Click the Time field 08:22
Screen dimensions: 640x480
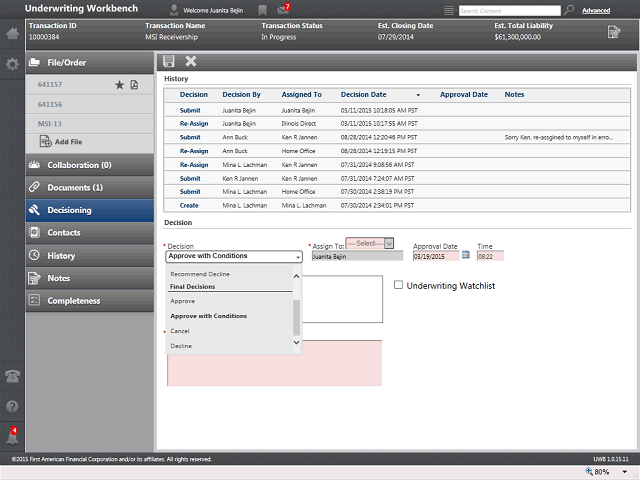click(x=490, y=256)
